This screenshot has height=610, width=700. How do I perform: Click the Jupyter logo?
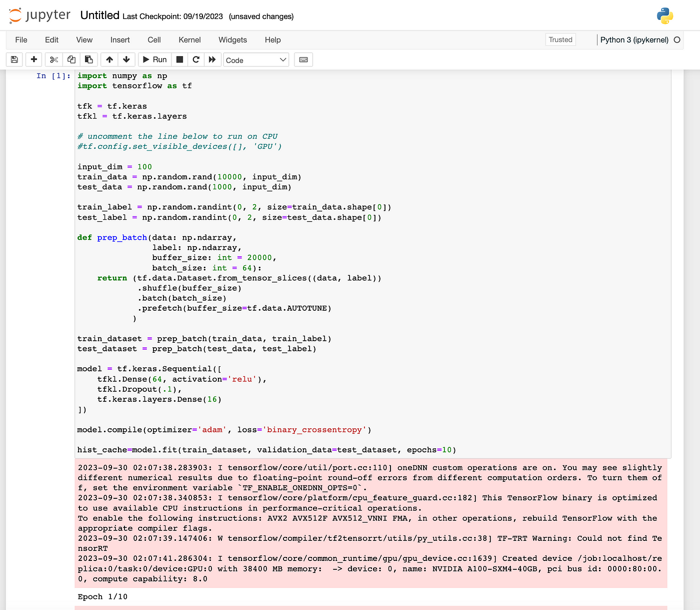(x=40, y=16)
